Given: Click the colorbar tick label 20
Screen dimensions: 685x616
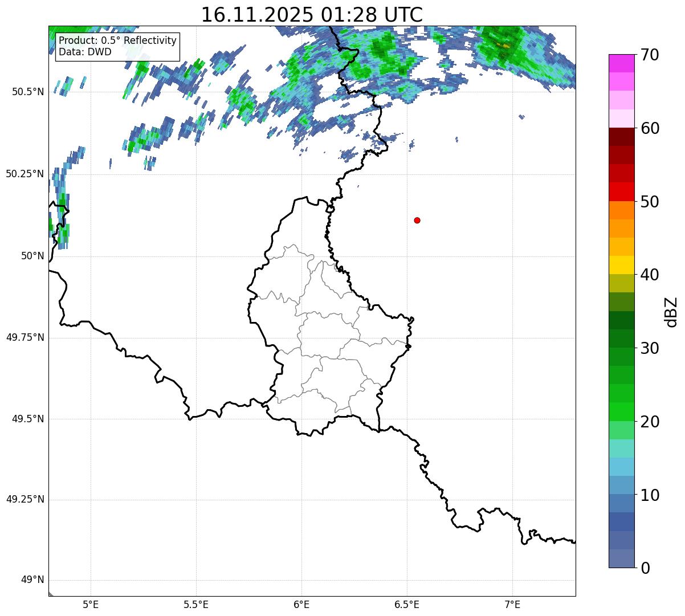Looking at the screenshot, I should 650,422.
